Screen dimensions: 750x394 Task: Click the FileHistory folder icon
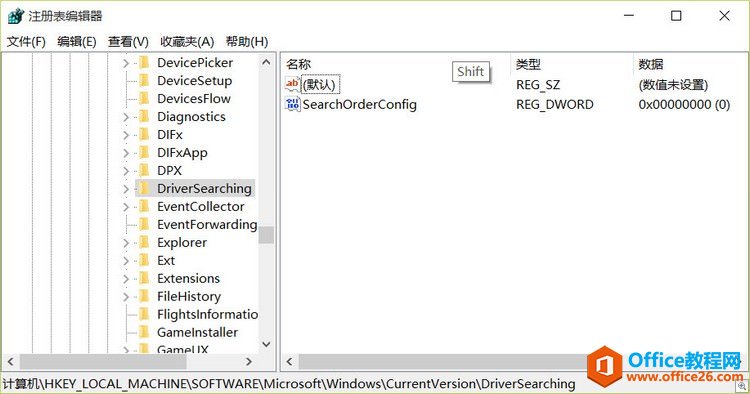[144, 296]
